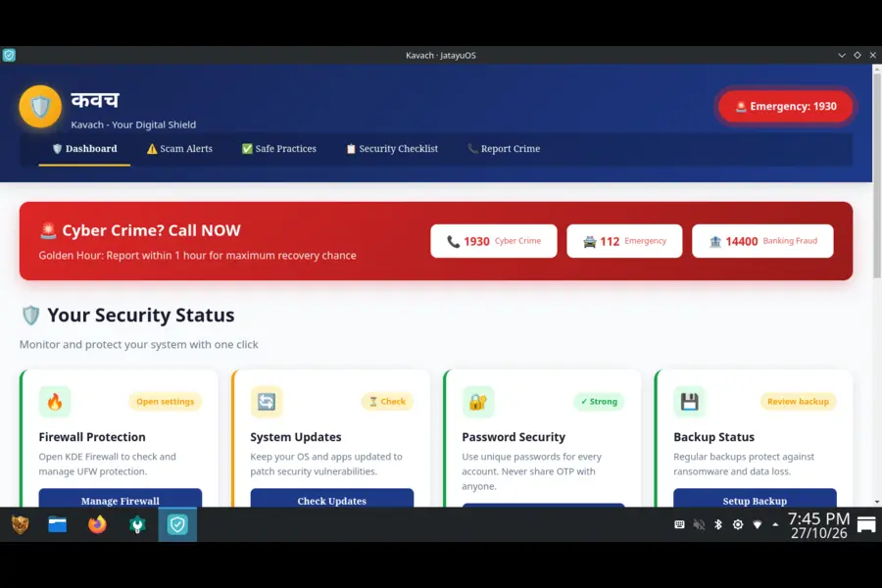
Task: Click the Kavach shield logo in the header
Action: coord(40,107)
